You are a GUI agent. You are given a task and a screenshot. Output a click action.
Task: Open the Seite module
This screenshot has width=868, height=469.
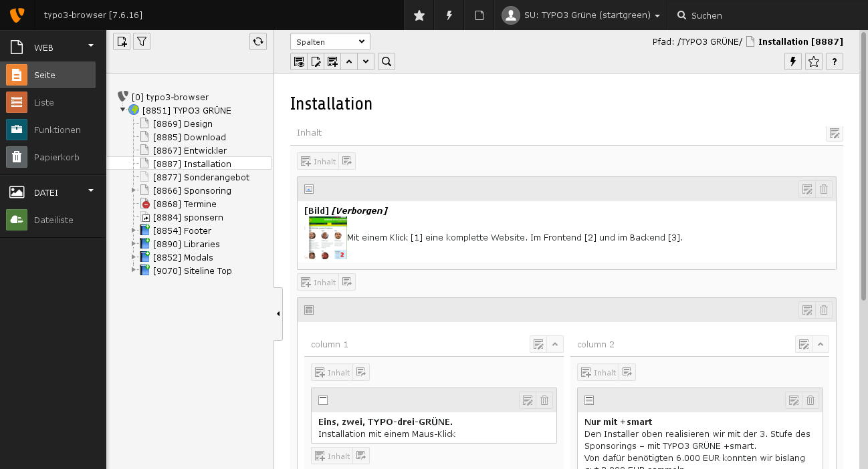(x=48, y=75)
